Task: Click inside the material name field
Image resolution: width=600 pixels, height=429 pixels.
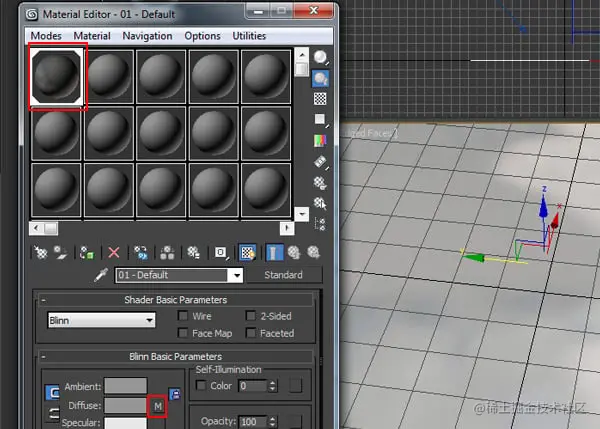Action: tap(171, 275)
